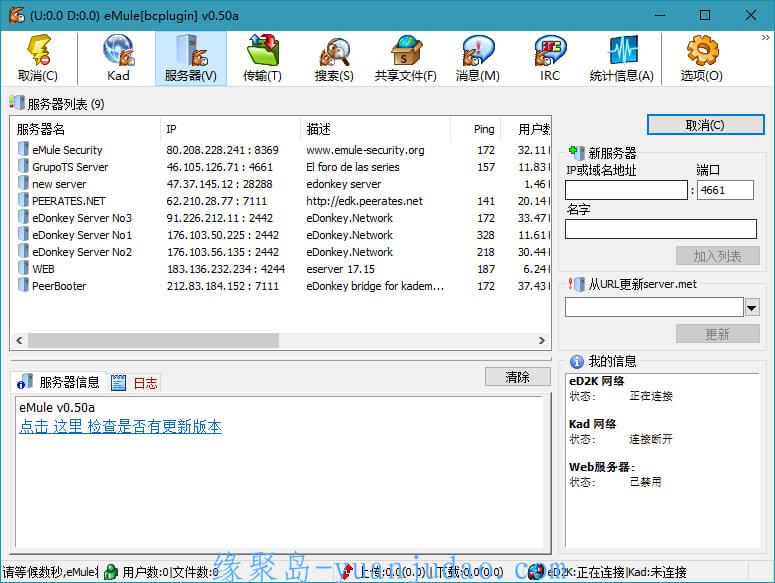This screenshot has height=583, width=775.
Task: Click the PEERATES.NET server icon
Action: coord(23,200)
